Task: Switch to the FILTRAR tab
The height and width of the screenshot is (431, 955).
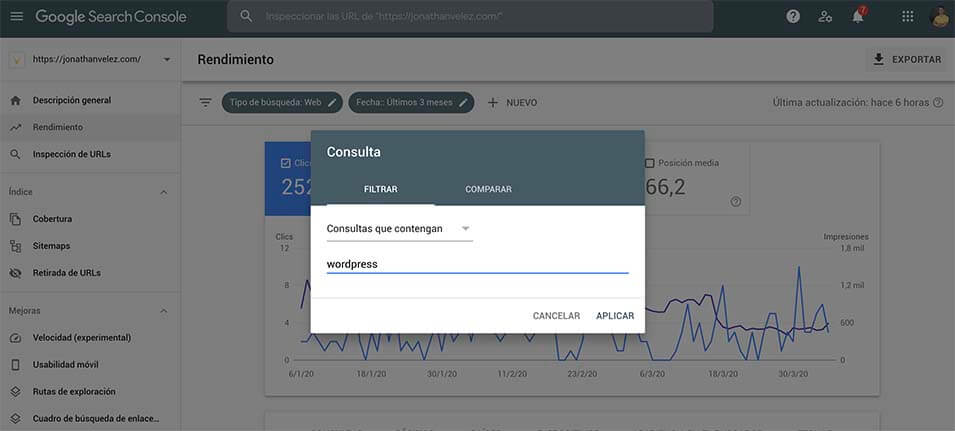Action: pyautogui.click(x=381, y=189)
